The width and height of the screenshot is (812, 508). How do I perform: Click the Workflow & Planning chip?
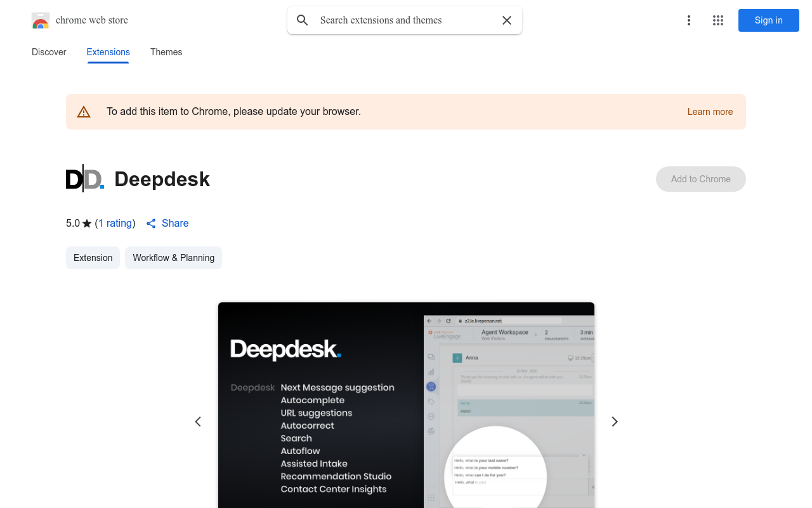pyautogui.click(x=173, y=258)
